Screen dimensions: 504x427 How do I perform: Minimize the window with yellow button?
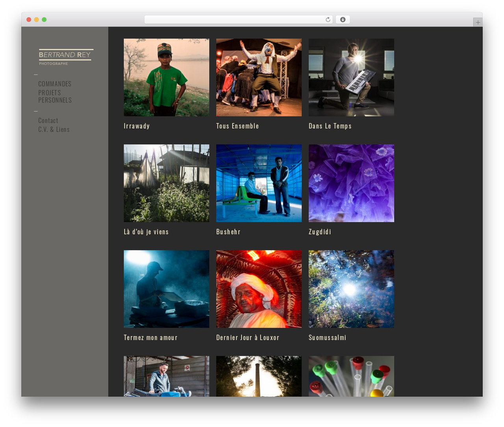(36, 20)
